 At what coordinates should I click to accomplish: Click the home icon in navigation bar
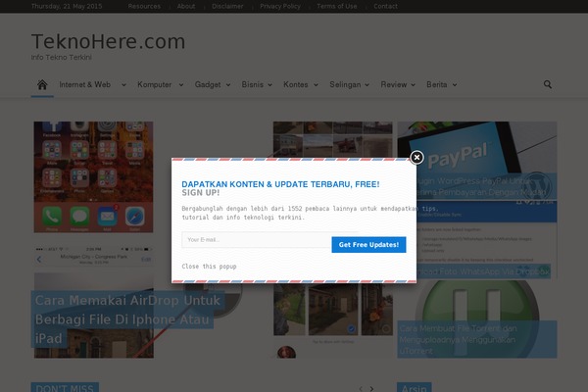(42, 85)
